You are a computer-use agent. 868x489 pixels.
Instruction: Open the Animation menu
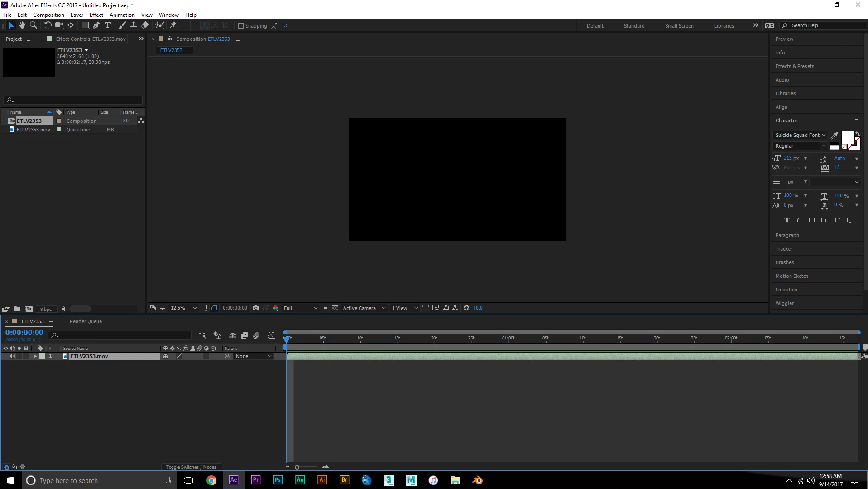(x=122, y=15)
